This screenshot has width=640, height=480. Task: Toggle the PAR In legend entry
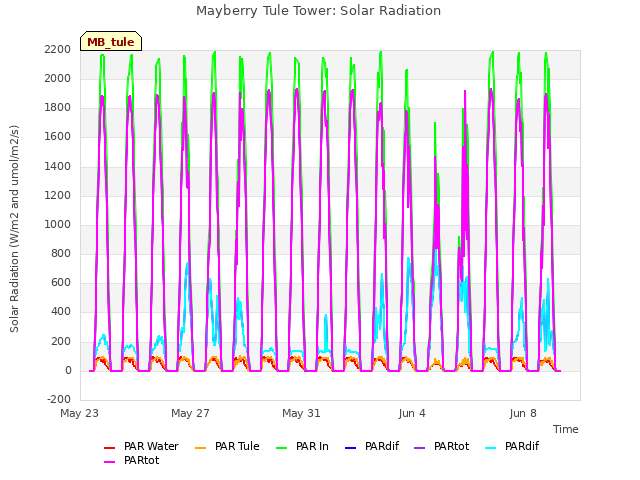coord(302,447)
